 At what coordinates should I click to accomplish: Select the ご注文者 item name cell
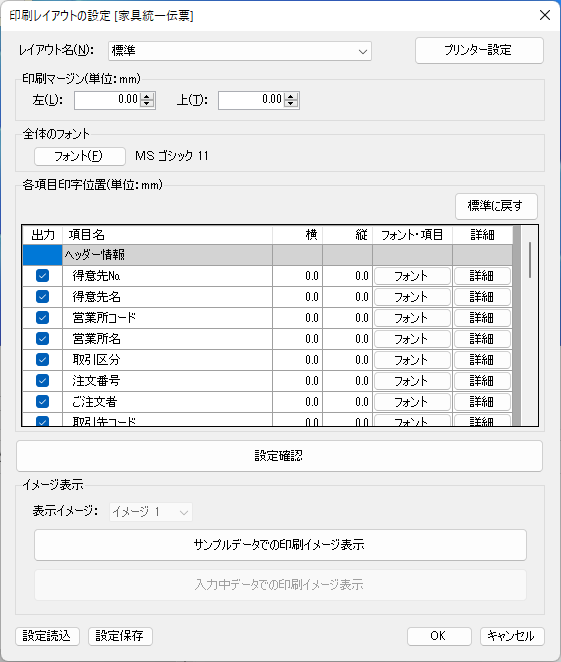click(x=168, y=402)
